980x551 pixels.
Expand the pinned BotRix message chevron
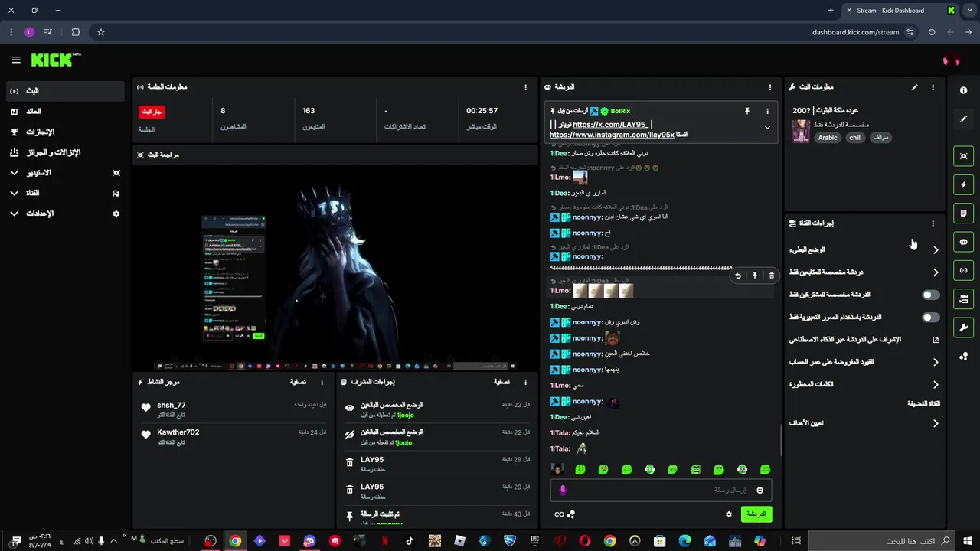click(767, 128)
